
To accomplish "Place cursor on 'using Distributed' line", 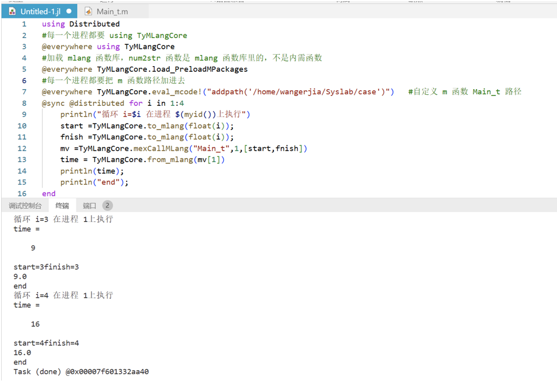I will pos(81,24).
